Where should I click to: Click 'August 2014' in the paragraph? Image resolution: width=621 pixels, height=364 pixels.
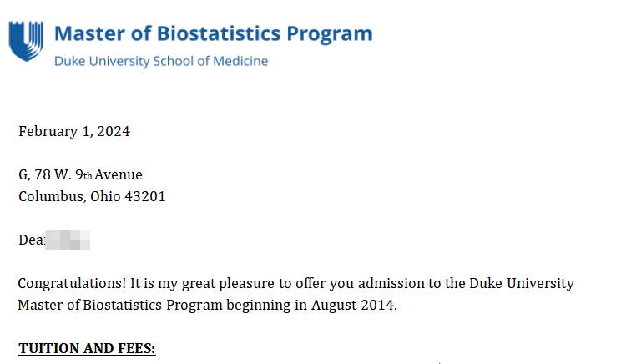click(354, 305)
